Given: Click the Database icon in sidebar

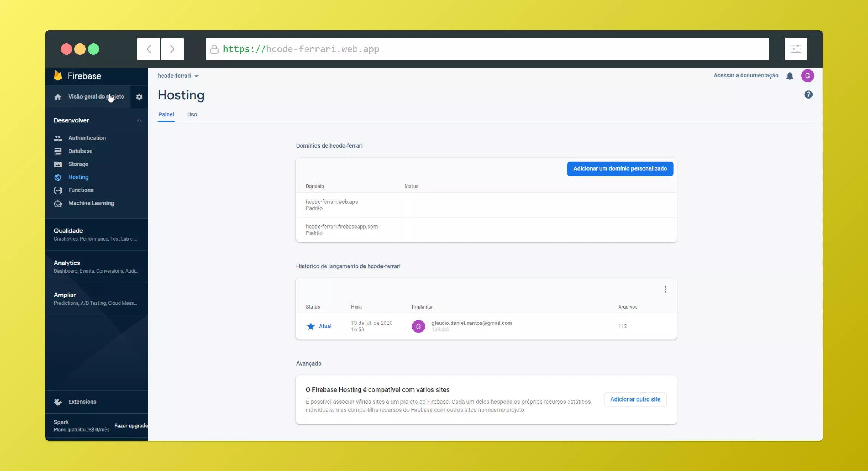Looking at the screenshot, I should [x=58, y=151].
